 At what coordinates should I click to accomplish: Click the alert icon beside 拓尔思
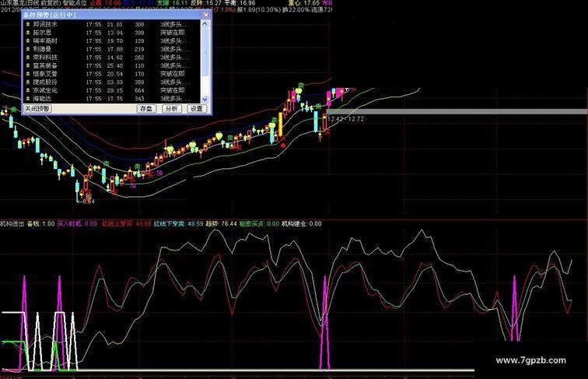click(28, 33)
